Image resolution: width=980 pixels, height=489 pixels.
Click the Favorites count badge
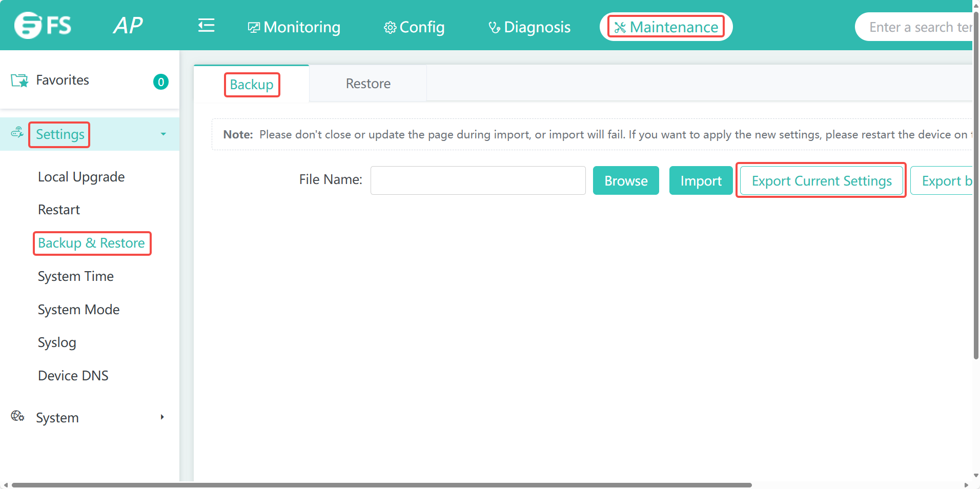161,82
